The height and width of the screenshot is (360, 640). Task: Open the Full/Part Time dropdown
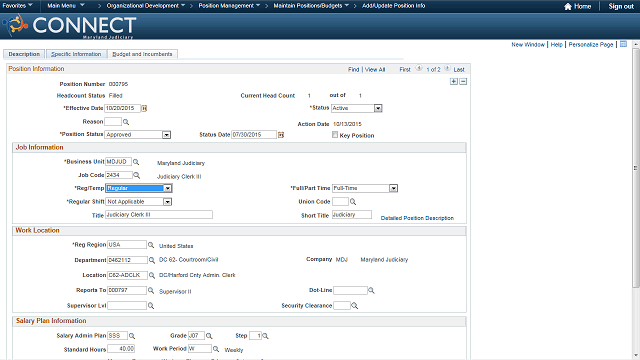393,188
